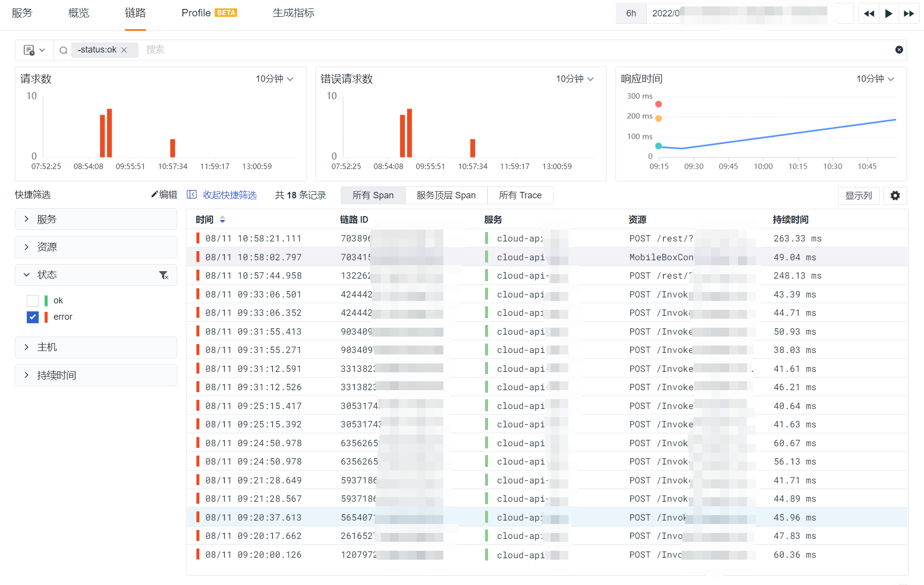Click red bar near 10:57 in 错误请求数 chart
Image resolution: width=924 pixels, height=585 pixels.
click(x=473, y=148)
